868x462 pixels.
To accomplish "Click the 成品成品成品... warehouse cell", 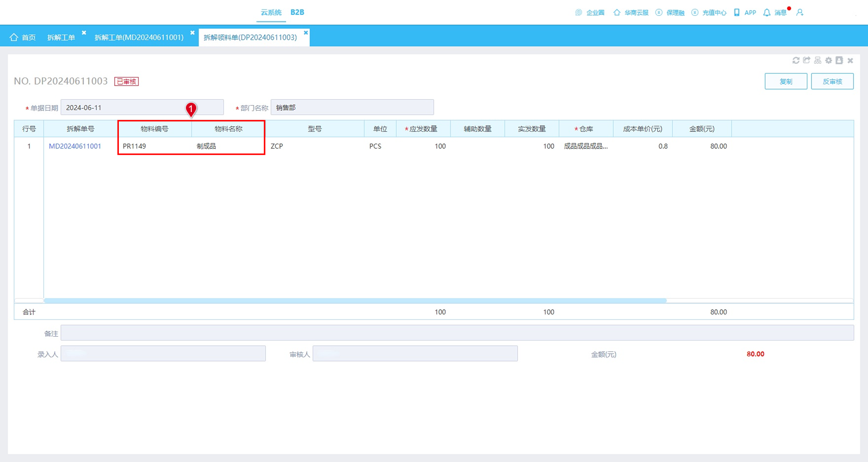I will (x=586, y=146).
